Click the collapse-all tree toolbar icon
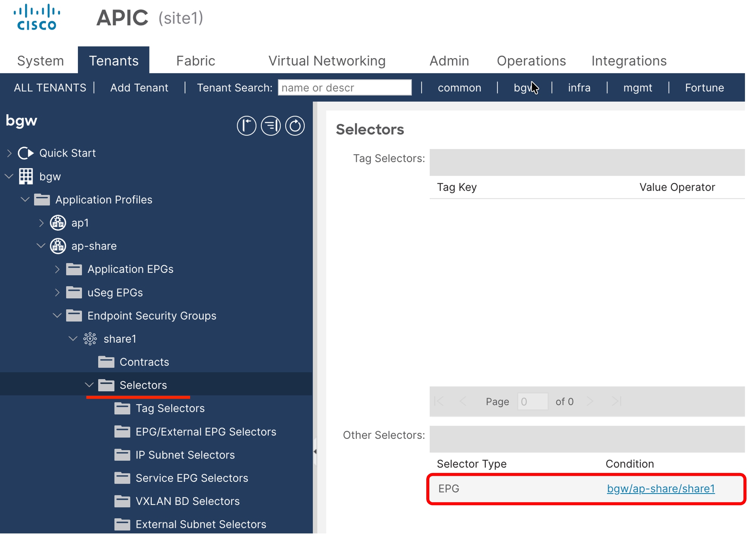 click(x=271, y=126)
